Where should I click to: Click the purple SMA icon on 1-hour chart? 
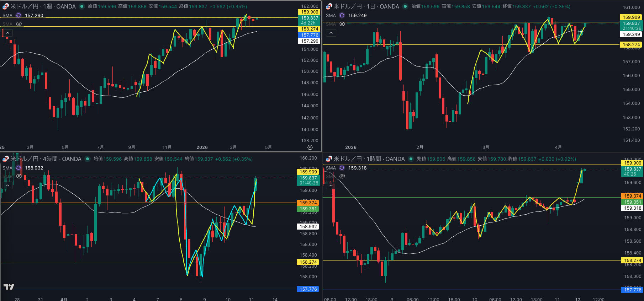click(x=342, y=168)
